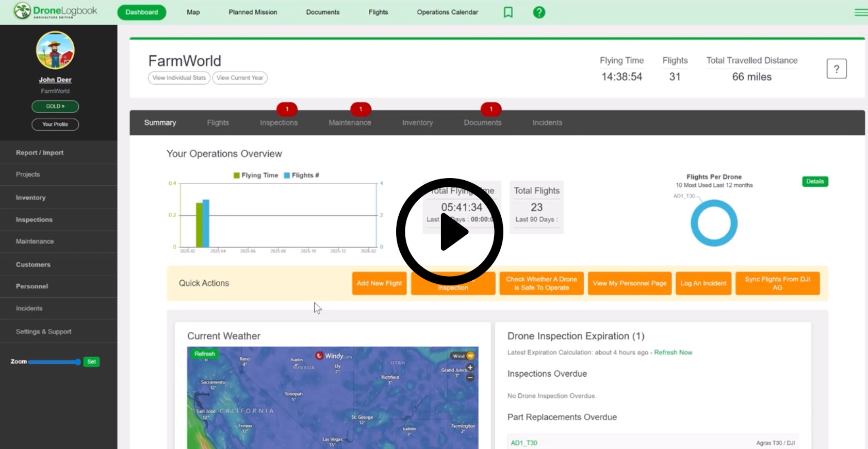Switch to the Incidents tab
The height and width of the screenshot is (449, 868).
pyautogui.click(x=547, y=123)
